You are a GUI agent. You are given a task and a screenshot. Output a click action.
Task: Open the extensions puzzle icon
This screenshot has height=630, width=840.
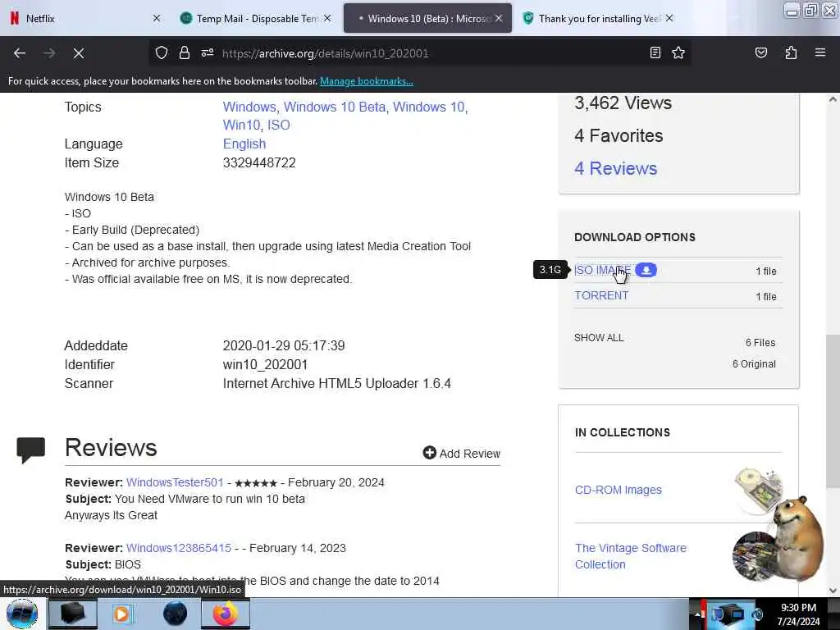click(791, 52)
